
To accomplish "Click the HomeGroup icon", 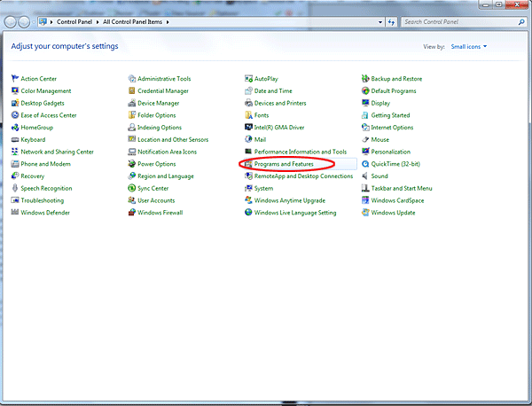I will pos(14,128).
